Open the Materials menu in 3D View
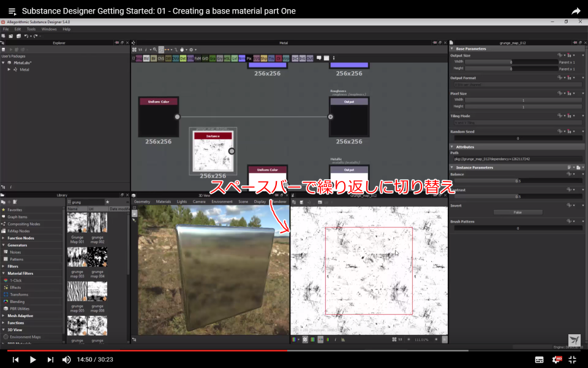The height and width of the screenshot is (368, 588). point(164,202)
